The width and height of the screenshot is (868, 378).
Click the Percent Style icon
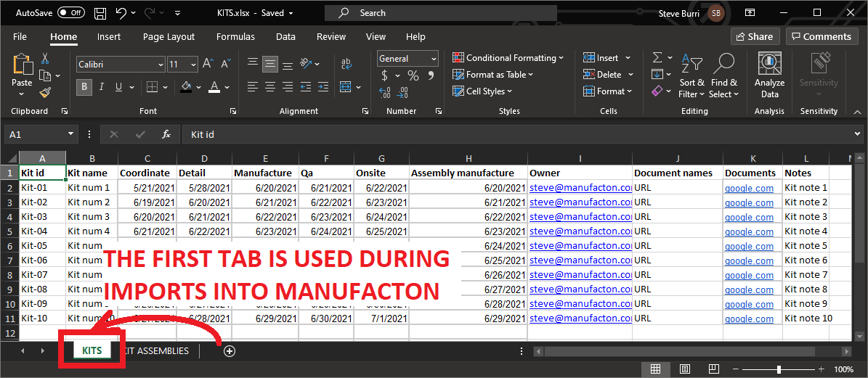click(413, 75)
